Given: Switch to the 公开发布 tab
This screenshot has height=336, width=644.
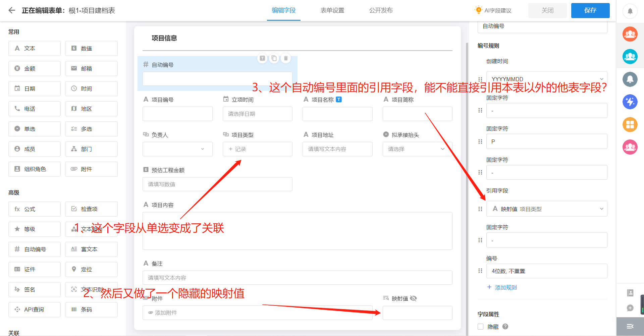Looking at the screenshot, I should (381, 10).
